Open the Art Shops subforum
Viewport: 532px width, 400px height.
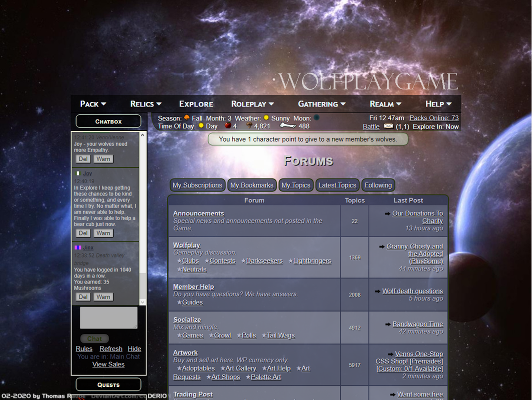point(225,377)
